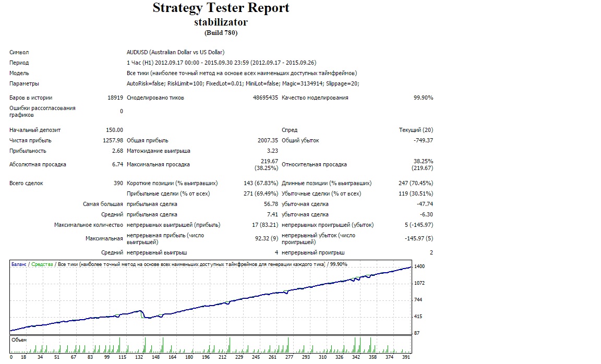Image resolution: width=601 pixels, height=364 pixels.
Task: Click the 'Параметры' label
Action: pos(24,83)
